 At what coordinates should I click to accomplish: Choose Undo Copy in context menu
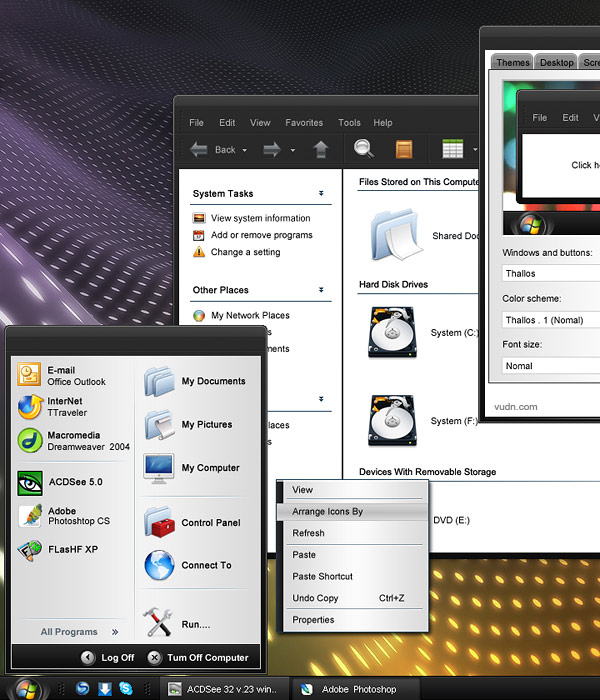[353, 598]
